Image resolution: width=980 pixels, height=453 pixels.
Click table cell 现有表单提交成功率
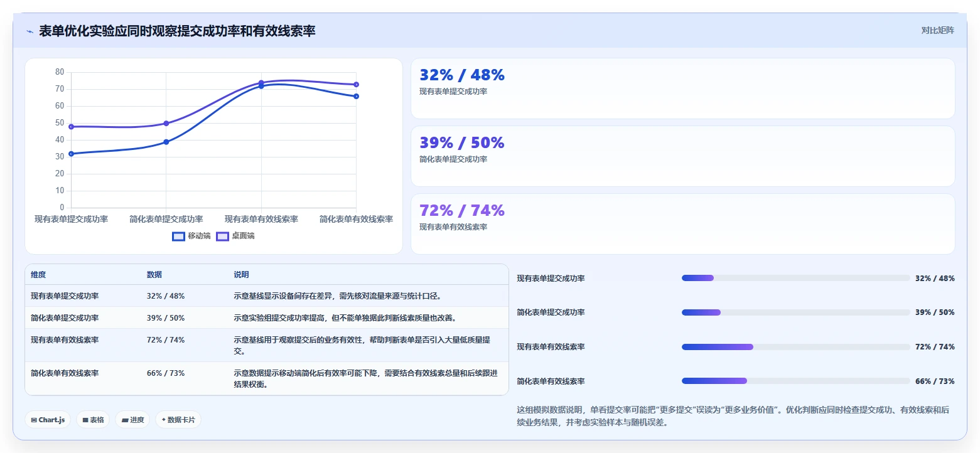pos(65,296)
